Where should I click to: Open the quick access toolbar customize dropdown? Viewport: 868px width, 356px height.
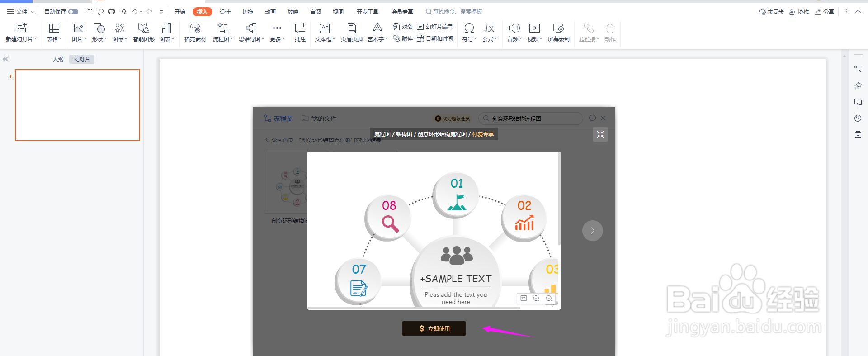[161, 12]
